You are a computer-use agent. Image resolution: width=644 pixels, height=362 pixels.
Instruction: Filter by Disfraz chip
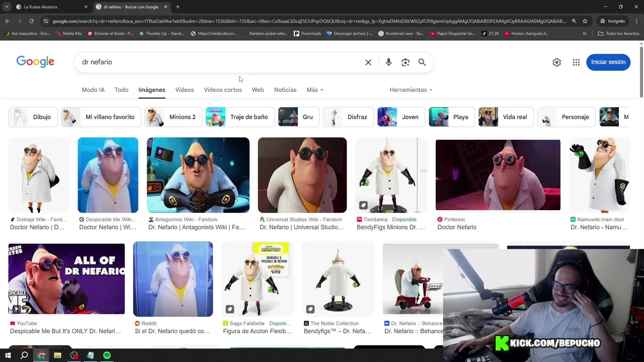[348, 117]
